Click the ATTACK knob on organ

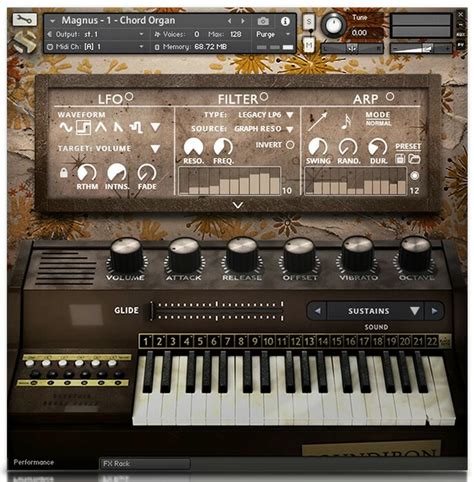click(x=184, y=256)
